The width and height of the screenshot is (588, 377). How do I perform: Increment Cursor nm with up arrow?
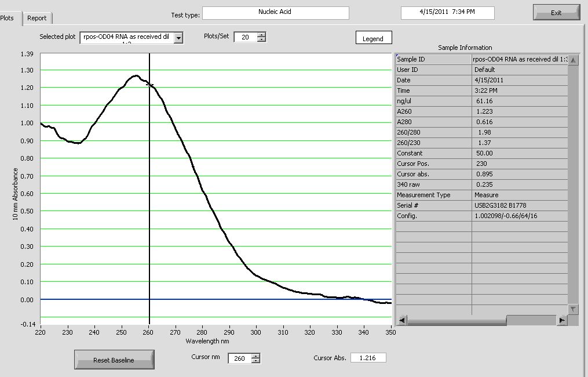click(256, 356)
